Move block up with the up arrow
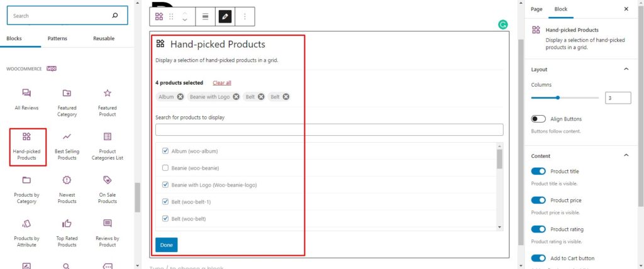 click(185, 13)
